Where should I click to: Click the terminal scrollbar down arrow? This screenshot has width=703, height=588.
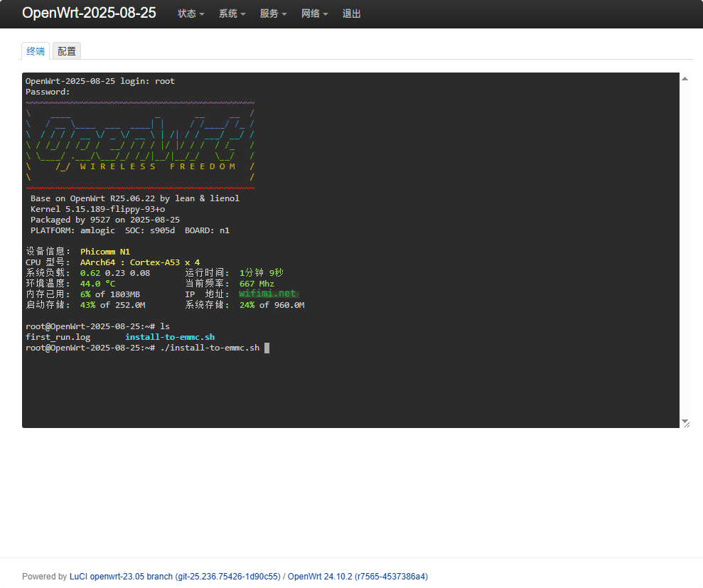685,421
